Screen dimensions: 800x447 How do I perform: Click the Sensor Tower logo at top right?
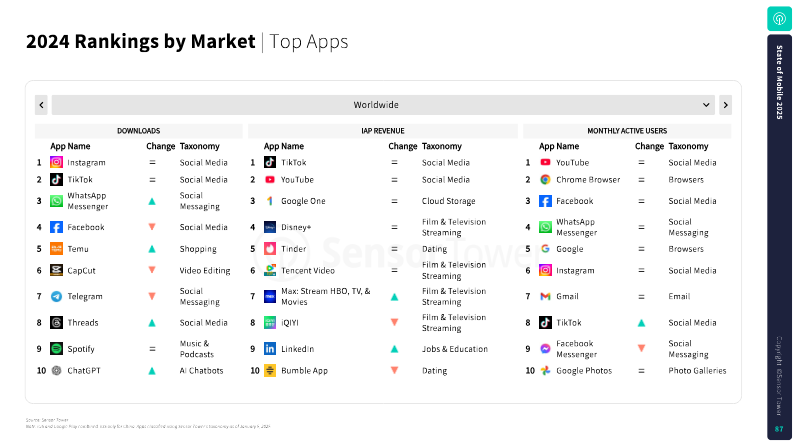click(779, 19)
